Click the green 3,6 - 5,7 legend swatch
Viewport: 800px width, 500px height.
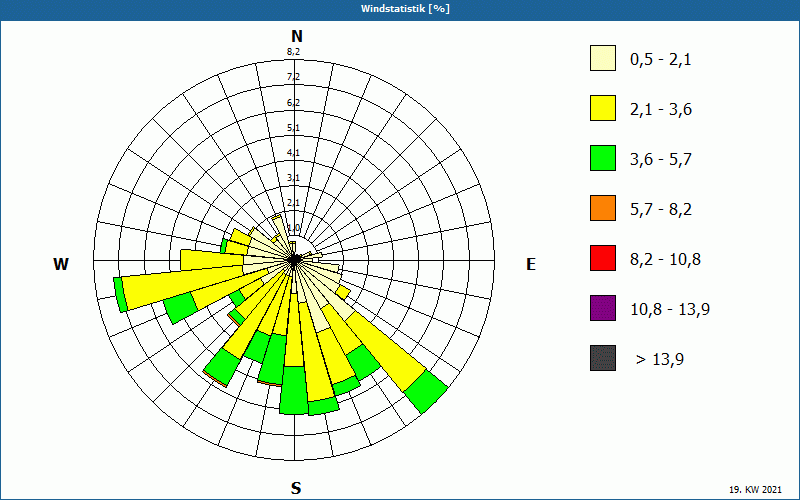pos(603,158)
